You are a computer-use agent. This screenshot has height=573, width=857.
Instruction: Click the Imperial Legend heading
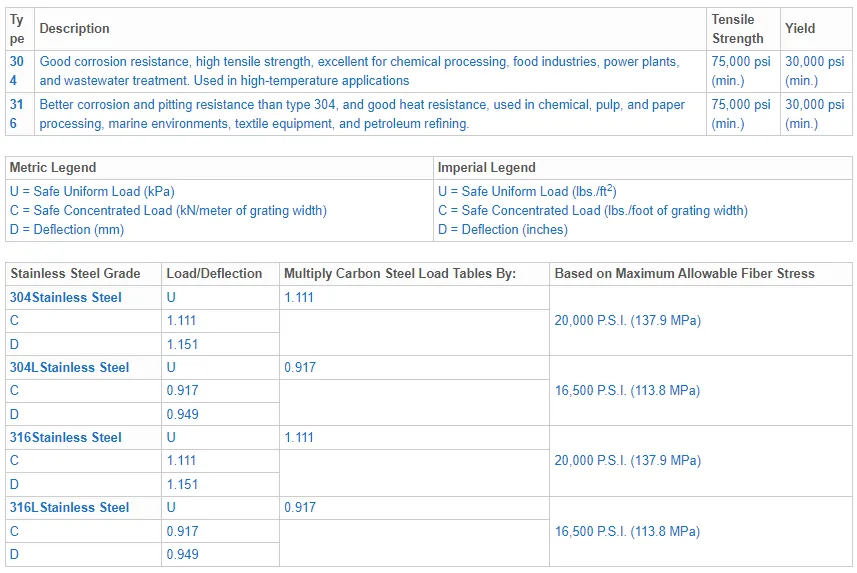click(x=486, y=167)
